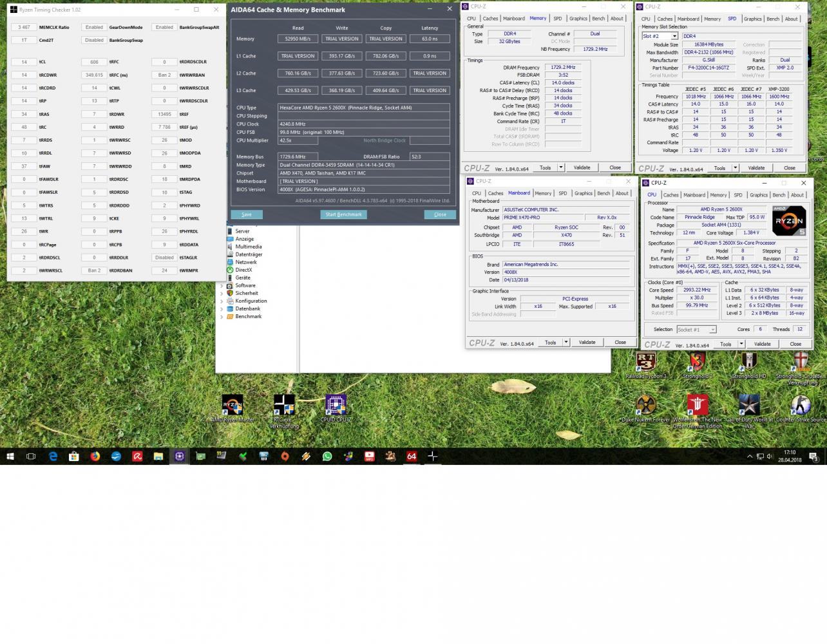Click Start Benchmark in AIDA64

[343, 214]
